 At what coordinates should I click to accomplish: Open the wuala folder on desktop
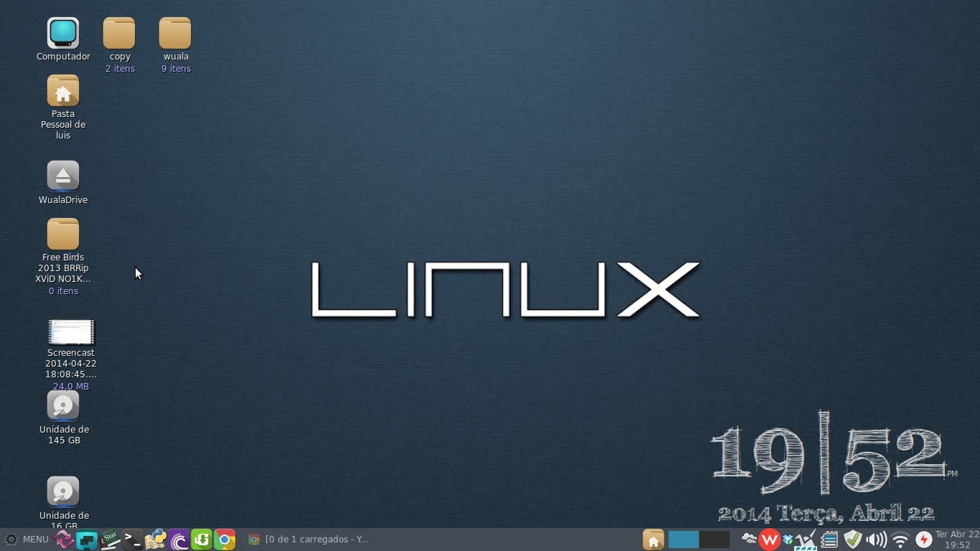coord(175,34)
